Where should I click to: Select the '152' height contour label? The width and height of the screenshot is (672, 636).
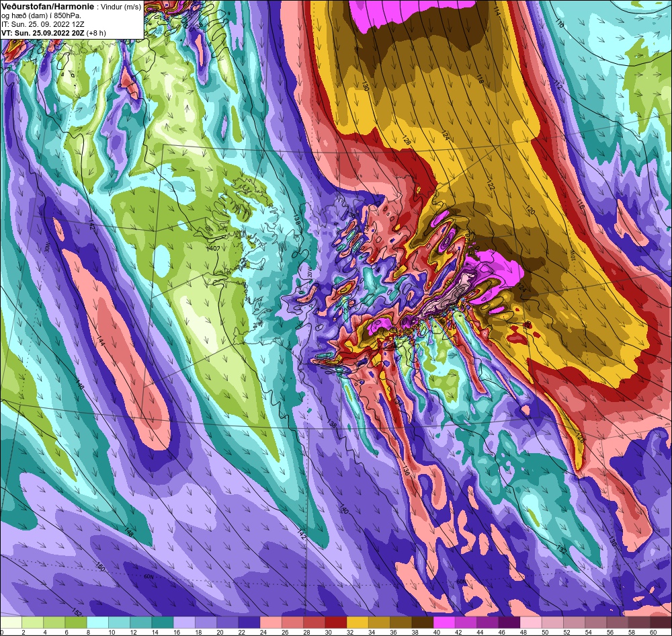coord(77,613)
